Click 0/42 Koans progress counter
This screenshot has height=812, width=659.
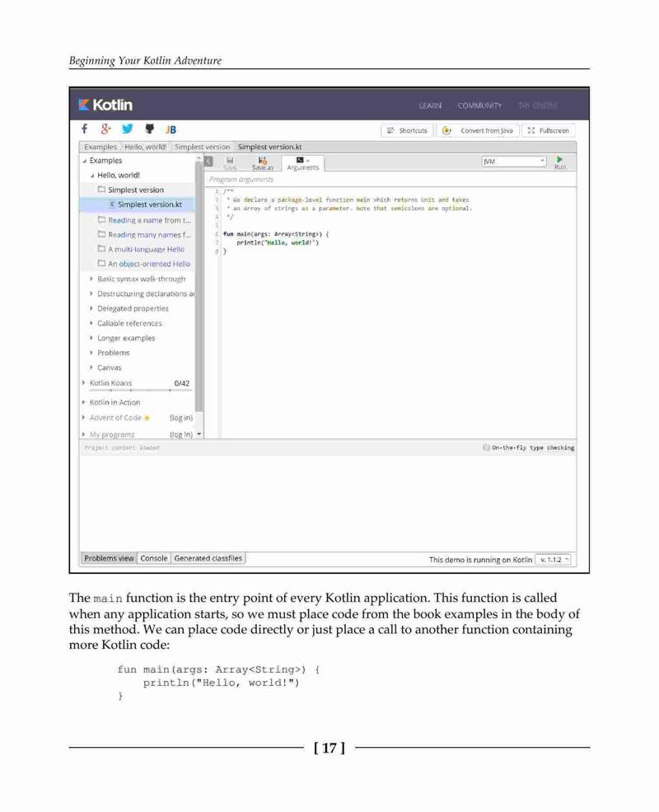181,383
